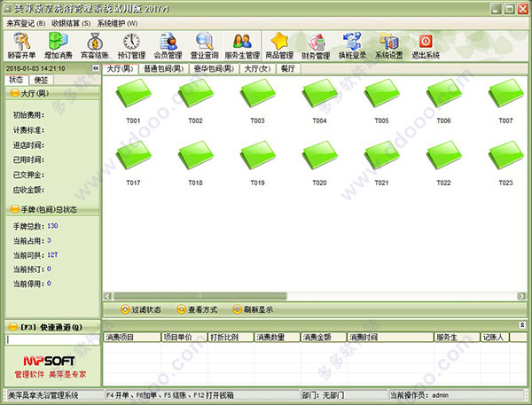The height and width of the screenshot is (405, 532).
Task: Select locker card T007
Action: [506, 101]
